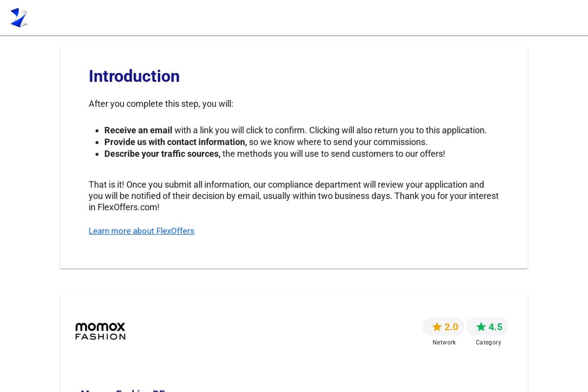Click the 4.5 Category rating badge

[487, 327]
